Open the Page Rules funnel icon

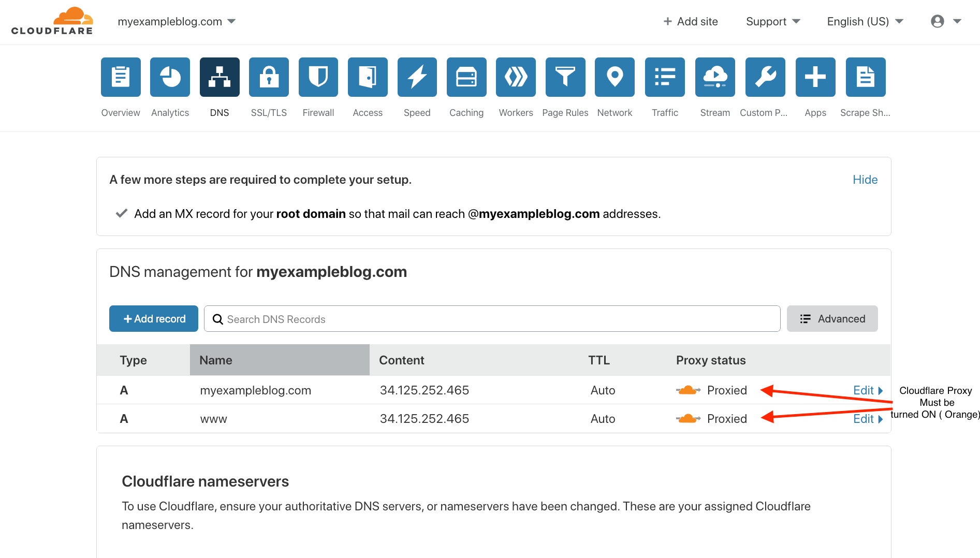(x=565, y=77)
